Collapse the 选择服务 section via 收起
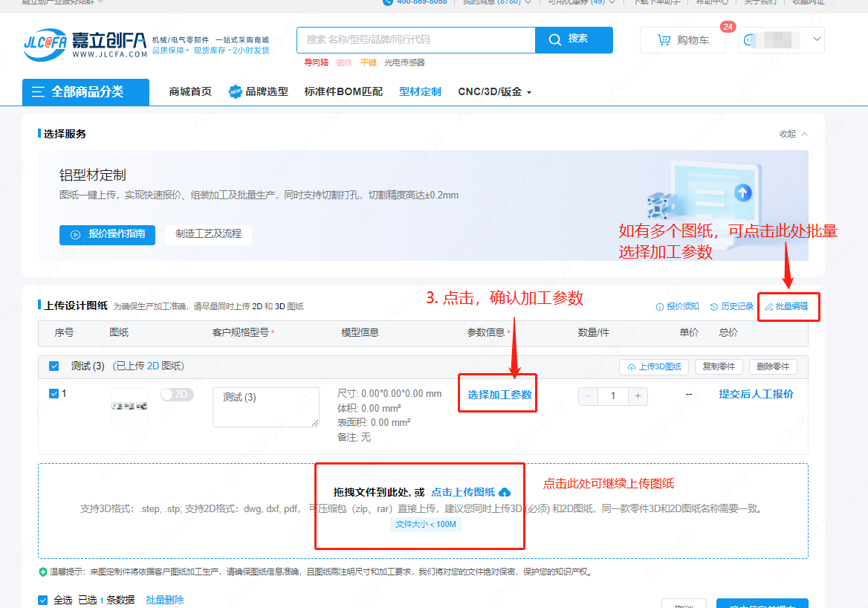 coord(793,134)
